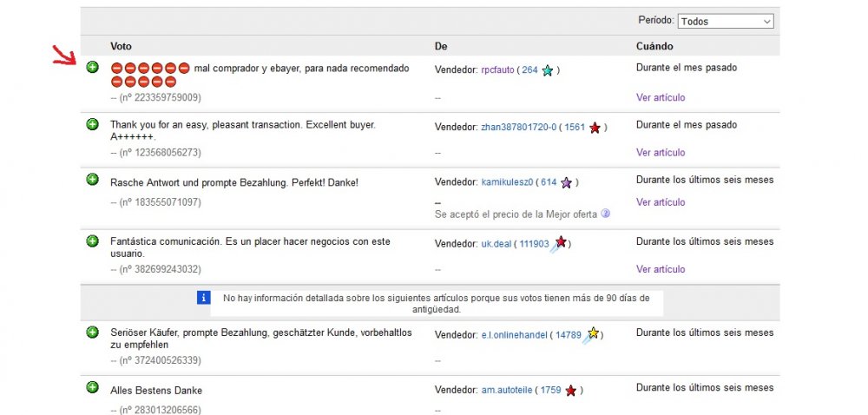
Task: Open the Período dropdown set to Todos
Action: tap(725, 21)
